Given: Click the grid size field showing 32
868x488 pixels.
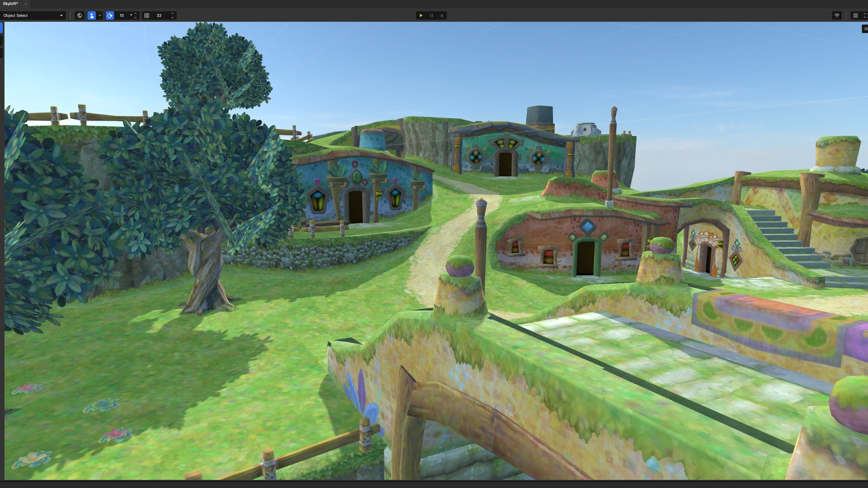Looking at the screenshot, I should (159, 15).
